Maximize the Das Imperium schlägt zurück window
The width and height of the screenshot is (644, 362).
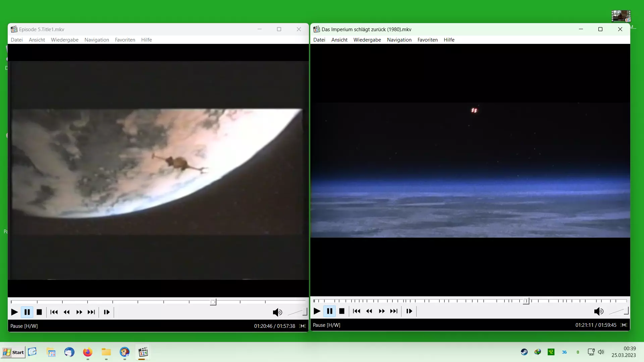tap(600, 29)
